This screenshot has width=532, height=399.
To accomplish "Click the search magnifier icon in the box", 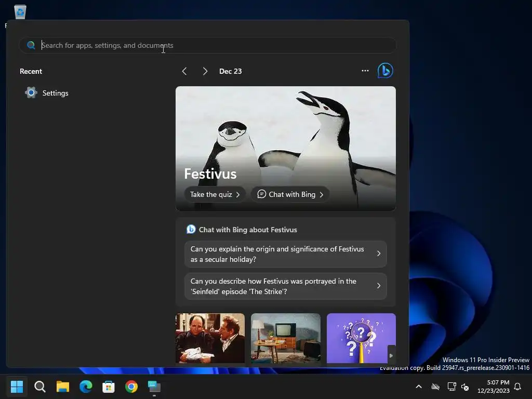I will (x=31, y=45).
